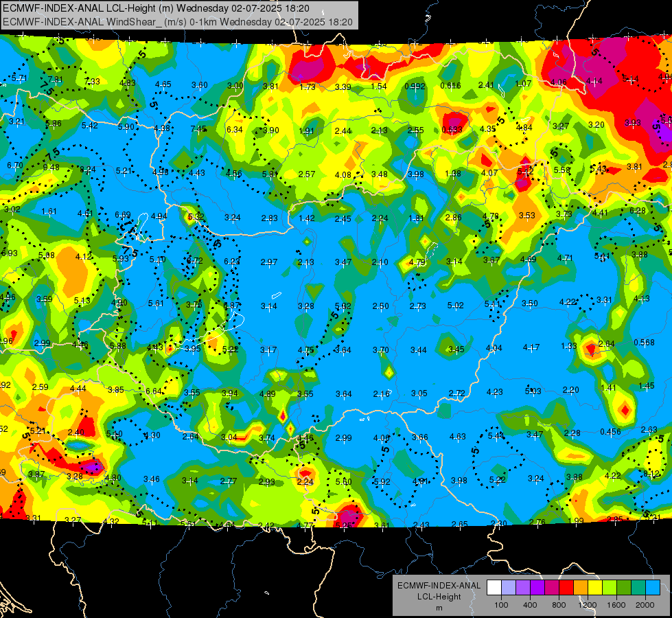
Task: Click the wind shear value '6.28'
Action: pyautogui.click(x=637, y=211)
